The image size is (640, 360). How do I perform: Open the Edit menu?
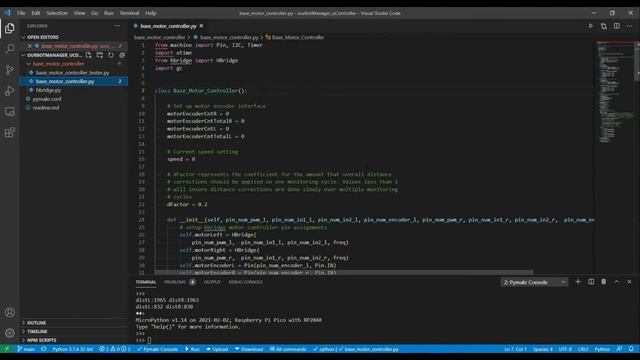(36, 13)
